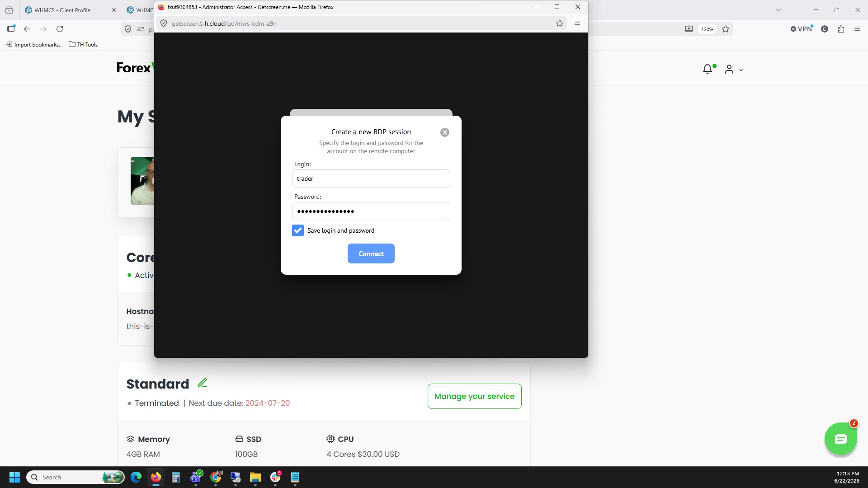Click the shield icon in Getscreen address bar
The width and height of the screenshot is (868, 488).
coord(164,23)
